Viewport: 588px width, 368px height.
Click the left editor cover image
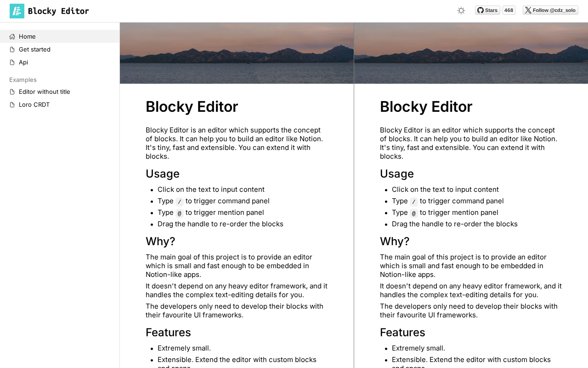[x=237, y=53]
